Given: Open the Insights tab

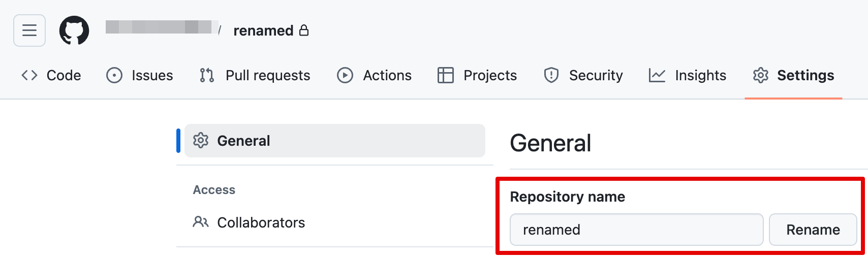Looking at the screenshot, I should pyautogui.click(x=700, y=76).
